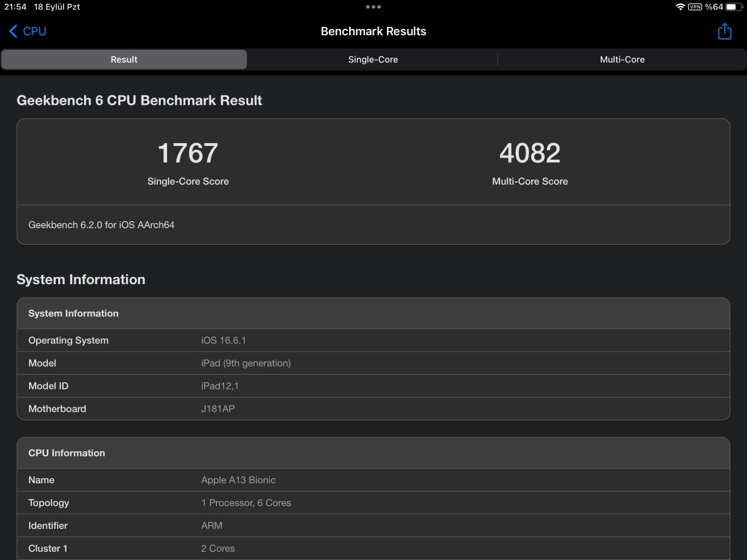Tap the Topology row showing 6 Cores
The height and width of the screenshot is (560, 747).
pyautogui.click(x=374, y=503)
